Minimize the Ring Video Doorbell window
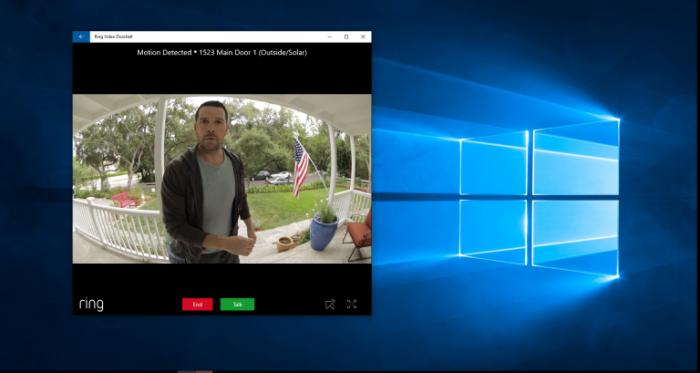Viewport: 700px width, 373px height. tap(329, 37)
